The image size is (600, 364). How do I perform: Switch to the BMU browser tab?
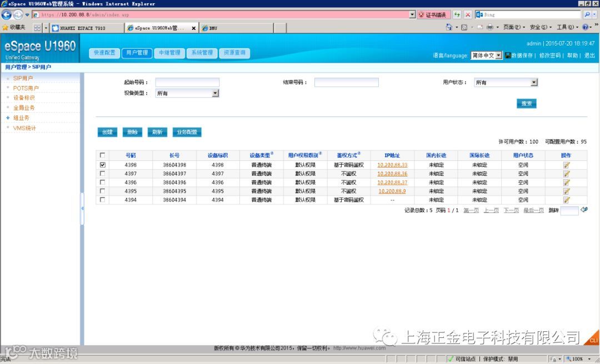point(236,28)
